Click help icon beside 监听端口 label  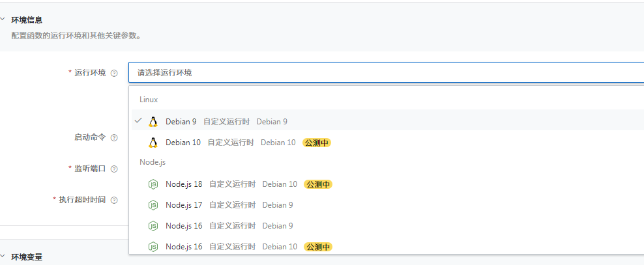(x=114, y=169)
